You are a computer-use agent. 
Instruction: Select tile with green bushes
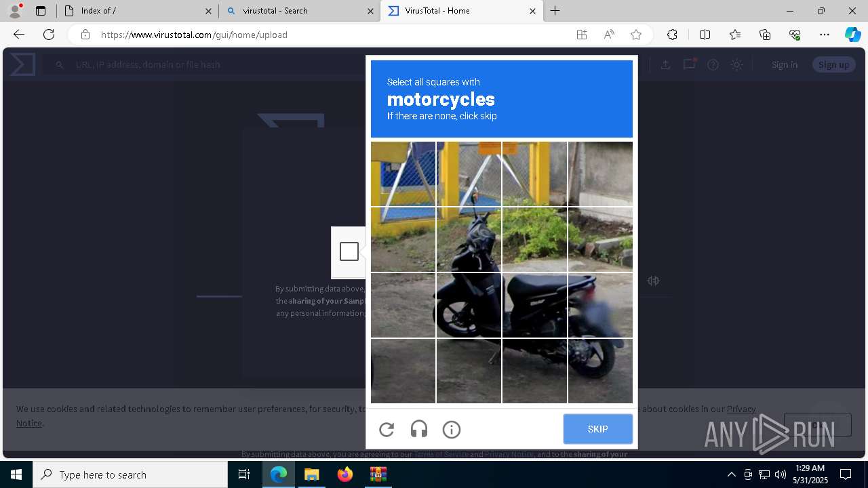[534, 239]
